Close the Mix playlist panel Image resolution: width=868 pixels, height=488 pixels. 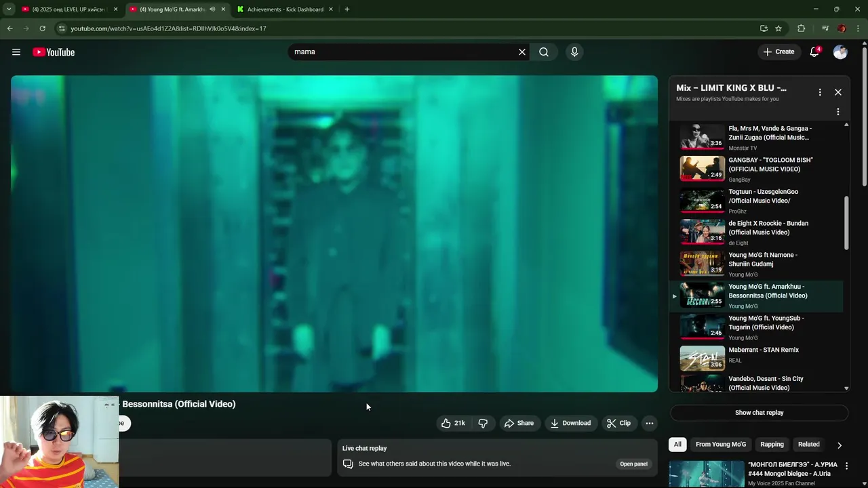(838, 92)
